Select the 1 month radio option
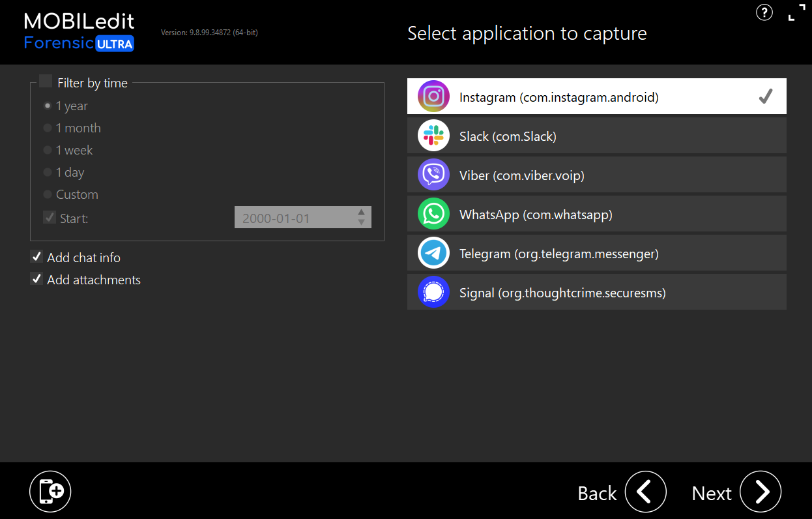The width and height of the screenshot is (812, 519). point(48,128)
